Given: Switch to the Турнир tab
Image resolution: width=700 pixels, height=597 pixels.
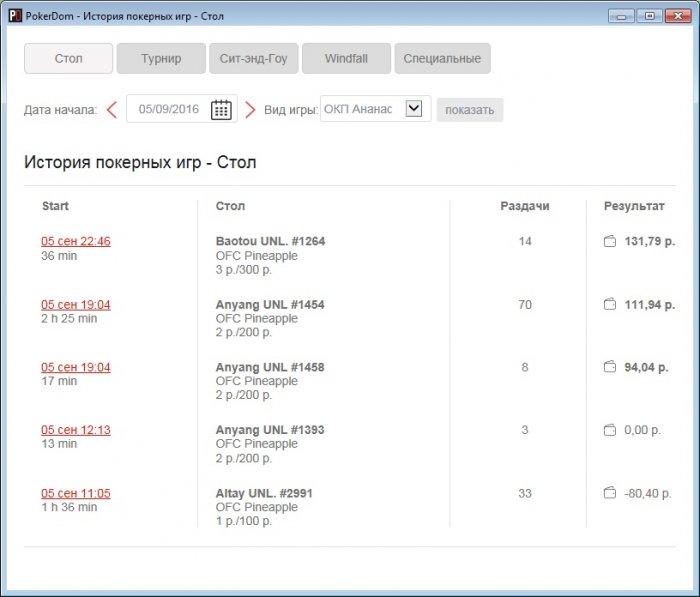Looking at the screenshot, I should coord(161,59).
